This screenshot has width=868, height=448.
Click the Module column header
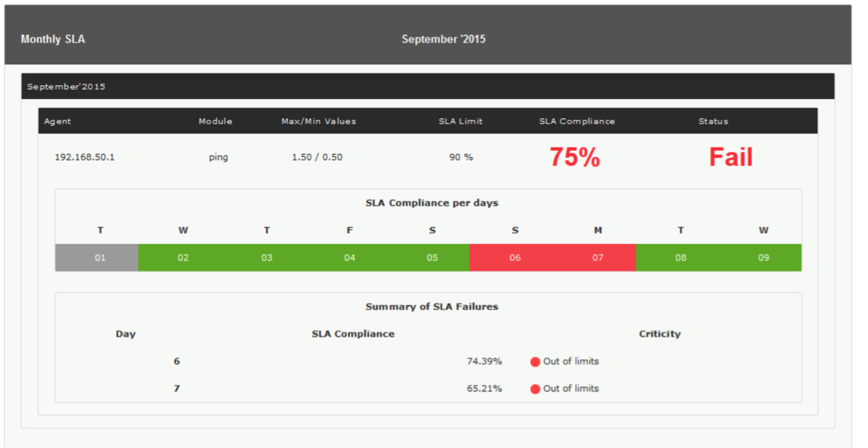[x=215, y=122]
